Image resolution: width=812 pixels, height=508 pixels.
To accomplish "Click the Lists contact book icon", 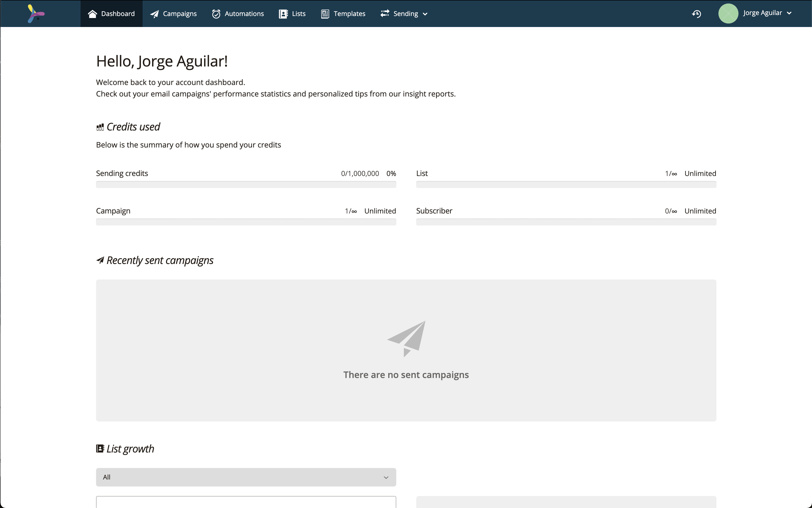I will coord(283,14).
